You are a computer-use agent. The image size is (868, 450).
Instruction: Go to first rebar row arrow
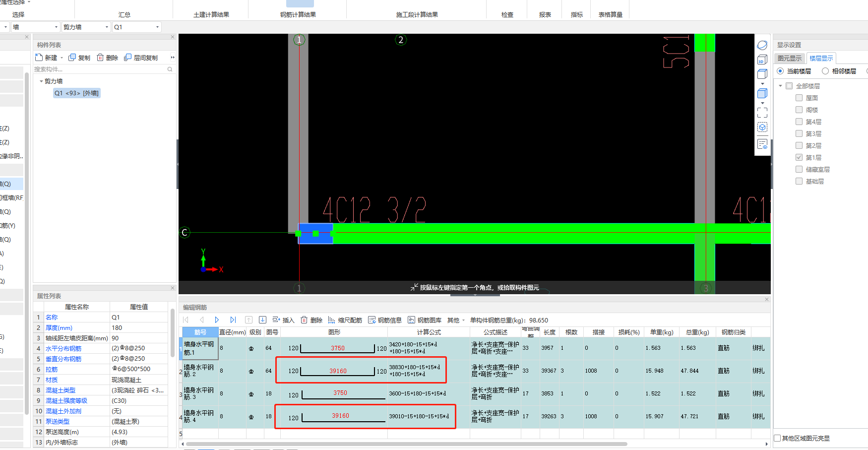[186, 320]
